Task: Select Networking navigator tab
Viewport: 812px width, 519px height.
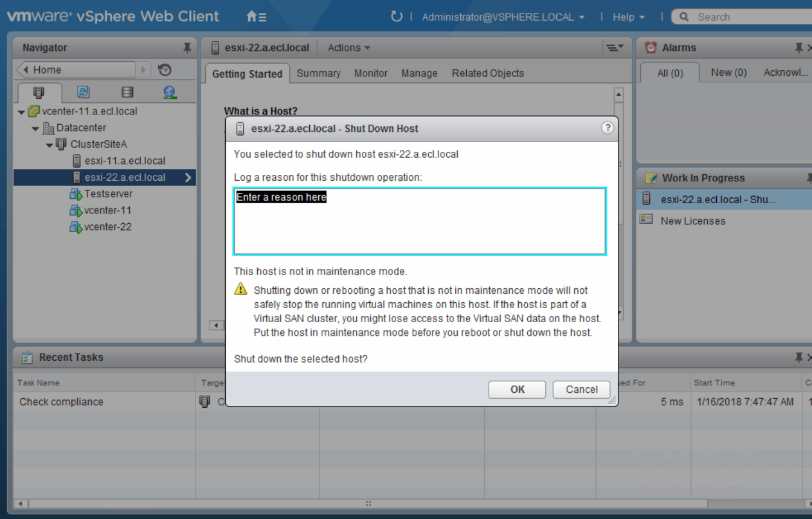Action: 170,93
